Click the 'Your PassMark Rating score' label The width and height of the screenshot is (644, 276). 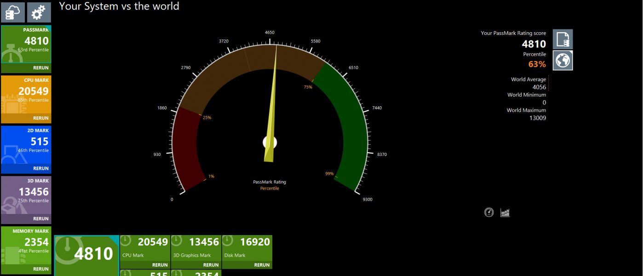coord(513,33)
